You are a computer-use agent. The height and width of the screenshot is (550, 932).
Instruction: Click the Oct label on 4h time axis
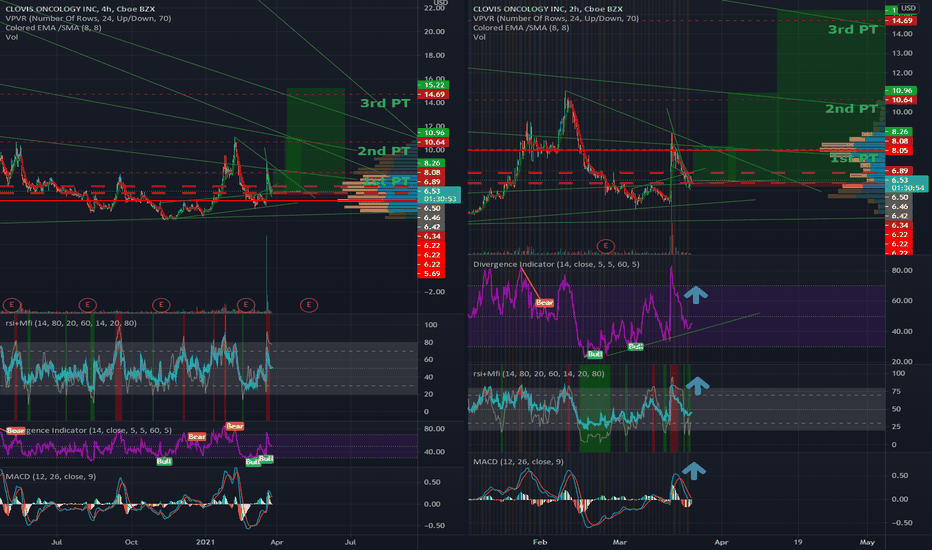pos(131,542)
